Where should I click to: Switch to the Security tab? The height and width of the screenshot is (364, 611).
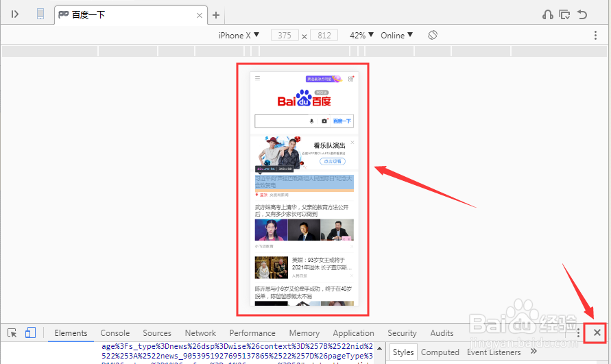click(x=402, y=333)
